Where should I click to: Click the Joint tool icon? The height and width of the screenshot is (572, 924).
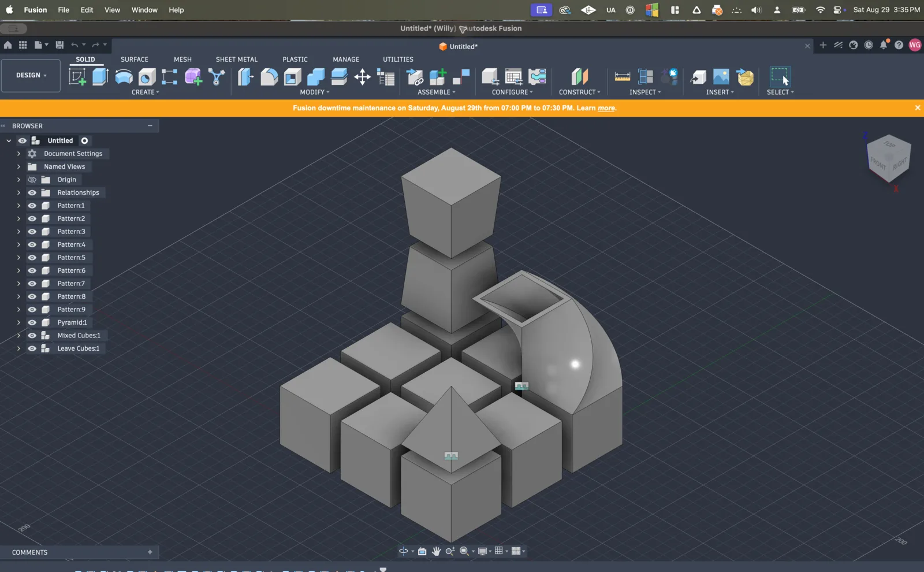pos(461,76)
